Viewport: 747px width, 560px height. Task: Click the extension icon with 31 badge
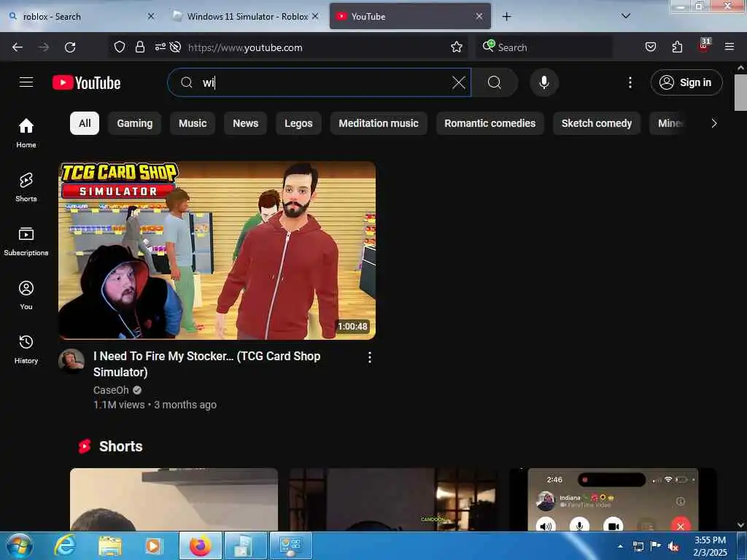(x=704, y=46)
